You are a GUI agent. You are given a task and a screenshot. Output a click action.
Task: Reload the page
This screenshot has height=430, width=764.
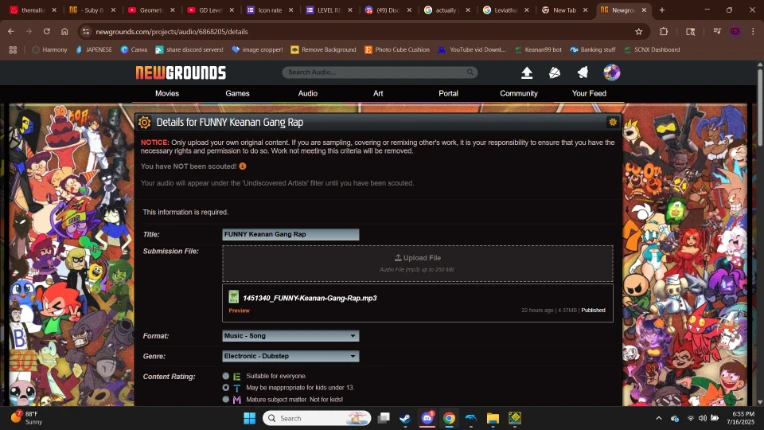click(x=47, y=32)
